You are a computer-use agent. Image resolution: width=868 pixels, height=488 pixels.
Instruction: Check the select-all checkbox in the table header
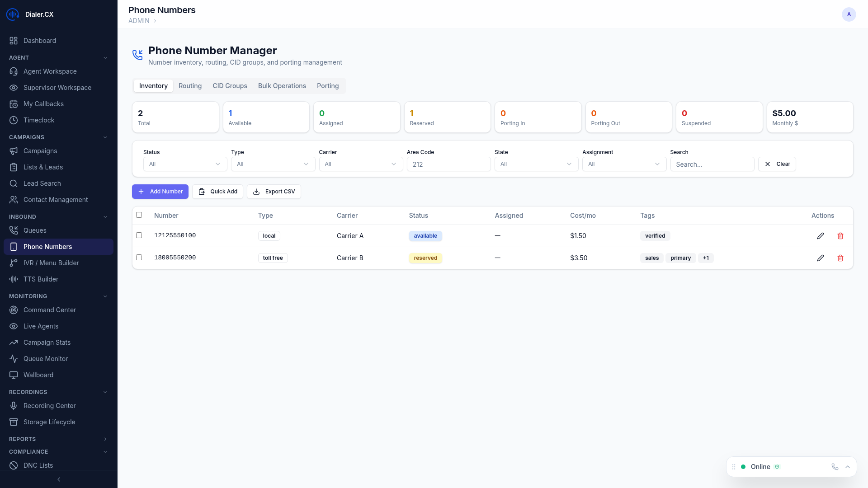pyautogui.click(x=139, y=215)
